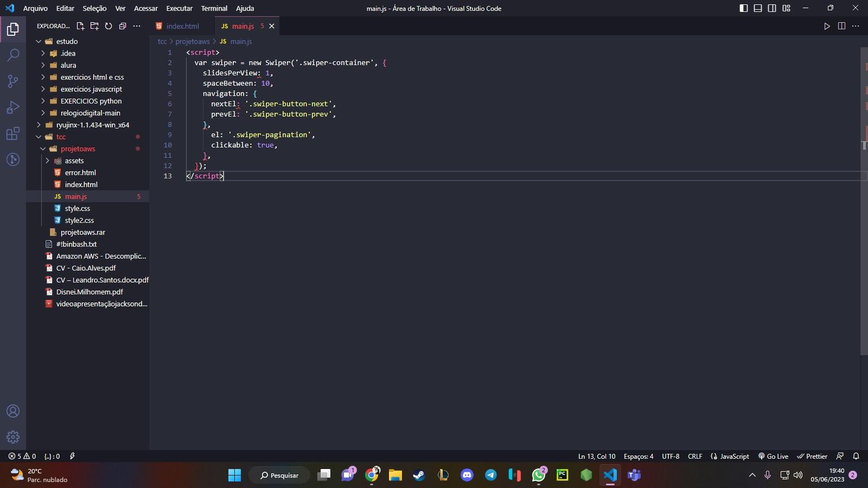Refresh the Explorer tree

108,26
